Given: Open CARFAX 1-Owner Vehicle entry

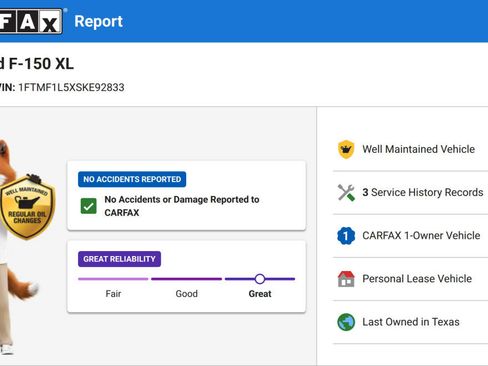Looking at the screenshot, I should point(421,236).
